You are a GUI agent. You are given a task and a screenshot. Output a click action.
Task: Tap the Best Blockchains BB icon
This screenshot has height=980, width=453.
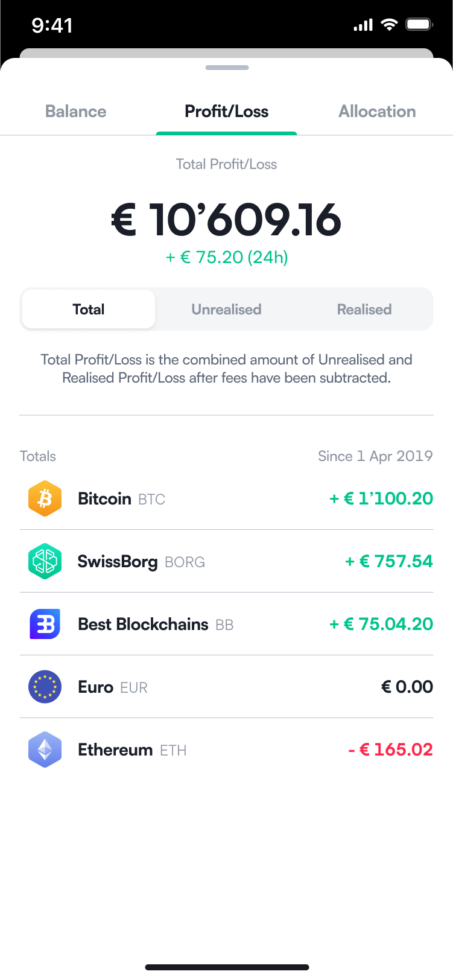45,624
